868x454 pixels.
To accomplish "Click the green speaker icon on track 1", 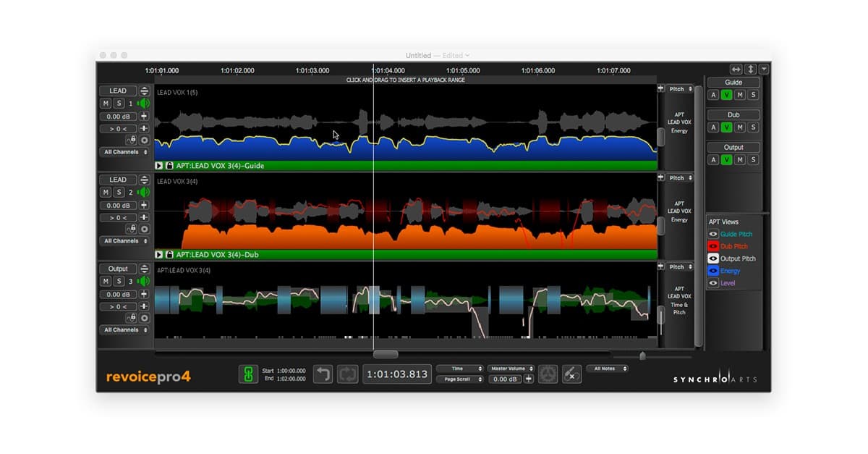I will (144, 104).
